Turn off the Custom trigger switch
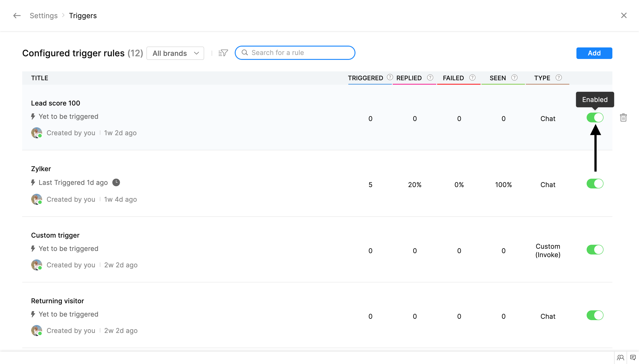 click(x=595, y=250)
